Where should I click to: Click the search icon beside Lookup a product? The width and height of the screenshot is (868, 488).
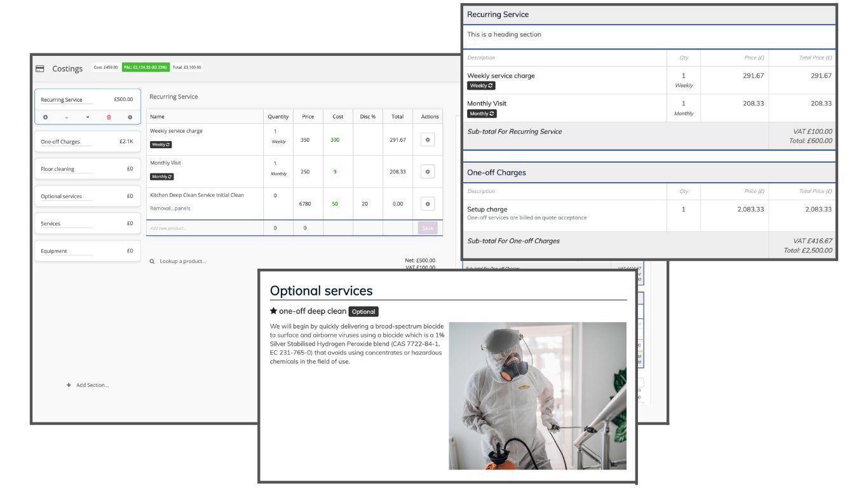(152, 261)
